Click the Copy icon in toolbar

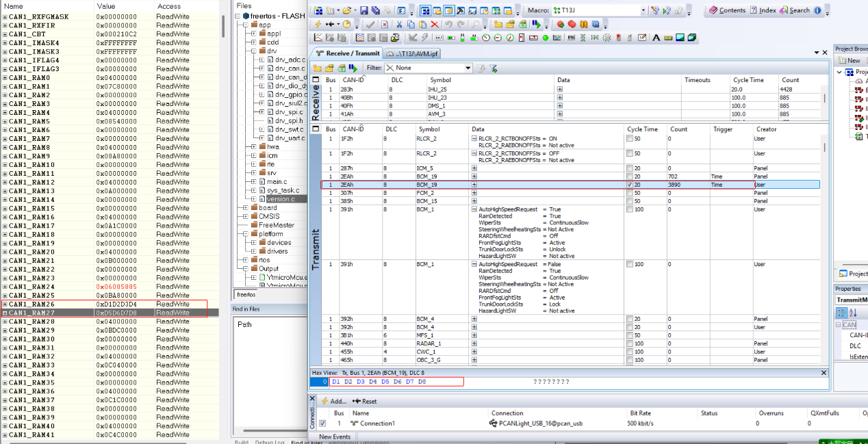[411, 24]
